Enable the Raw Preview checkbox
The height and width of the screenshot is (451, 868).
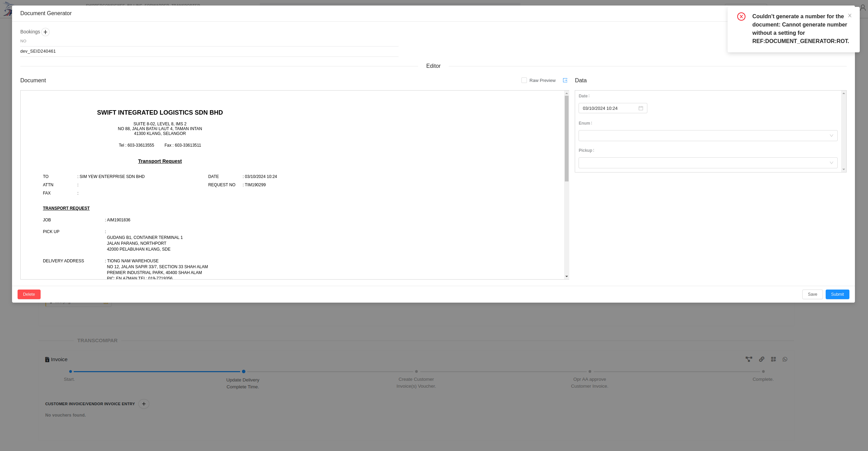pyautogui.click(x=524, y=80)
